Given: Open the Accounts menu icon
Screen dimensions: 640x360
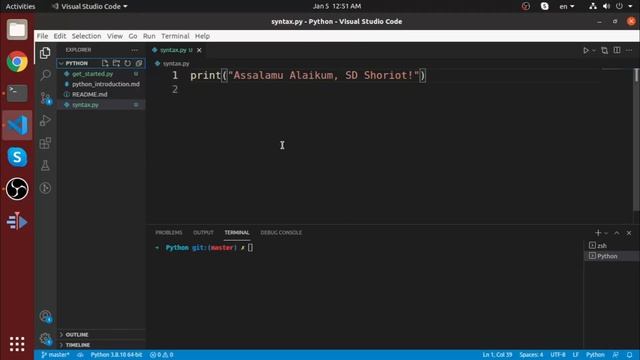Looking at the screenshot, I should pyautogui.click(x=45, y=316).
